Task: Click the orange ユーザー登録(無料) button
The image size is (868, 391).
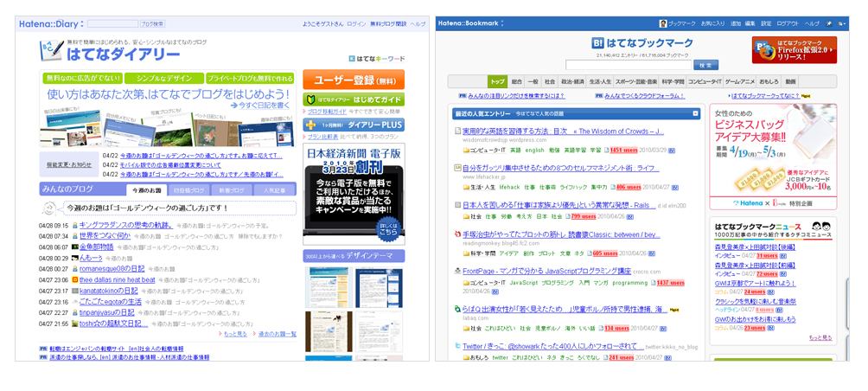Action: pyautogui.click(x=354, y=80)
